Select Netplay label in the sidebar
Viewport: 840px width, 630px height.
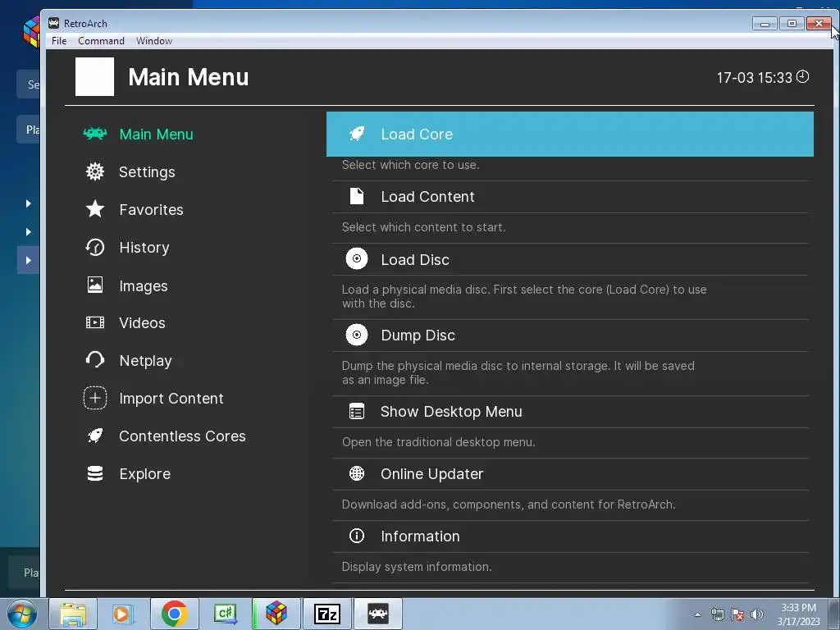click(145, 361)
